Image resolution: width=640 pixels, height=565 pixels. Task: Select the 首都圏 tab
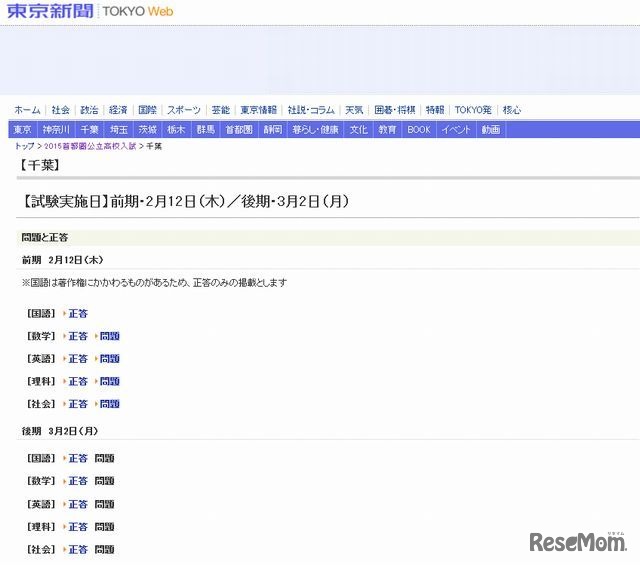tap(239, 130)
